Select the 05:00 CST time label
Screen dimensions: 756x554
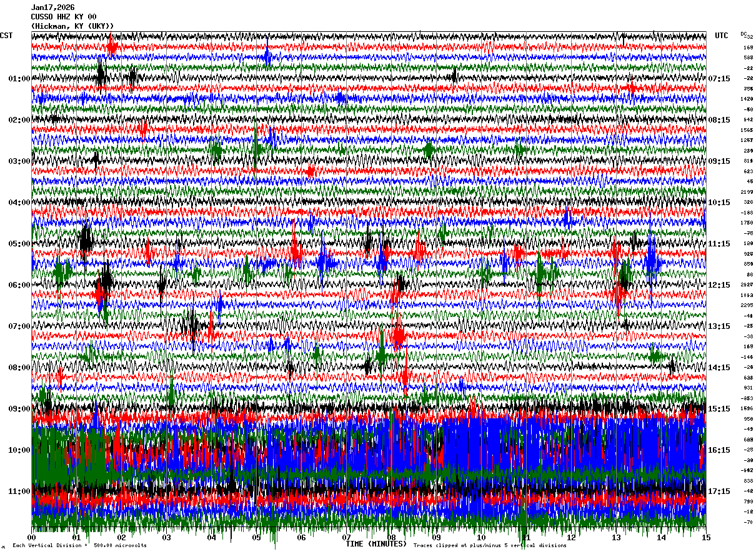pyautogui.click(x=19, y=244)
